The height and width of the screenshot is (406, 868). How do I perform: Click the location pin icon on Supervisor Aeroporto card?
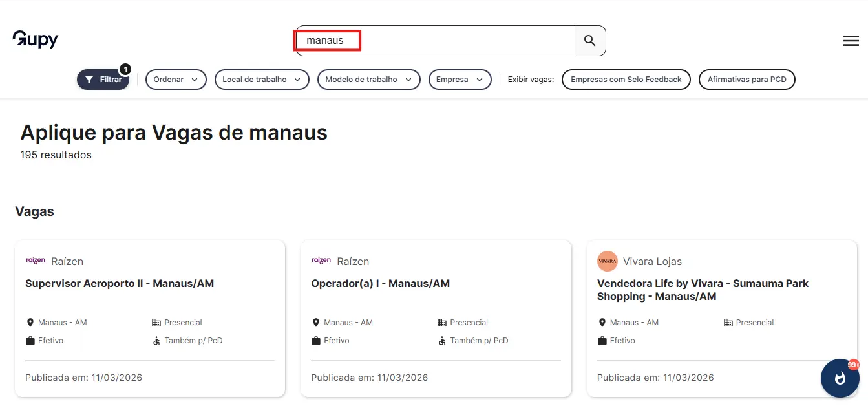tap(30, 322)
